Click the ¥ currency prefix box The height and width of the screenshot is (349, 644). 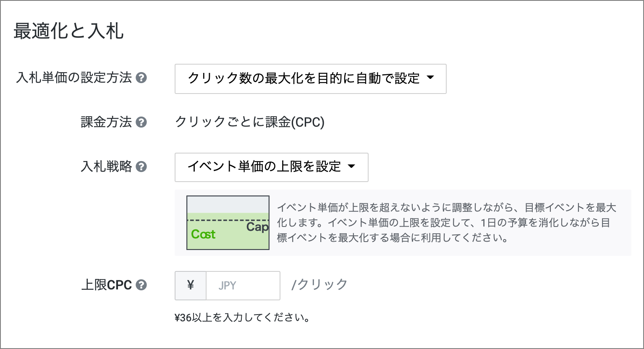(x=191, y=286)
